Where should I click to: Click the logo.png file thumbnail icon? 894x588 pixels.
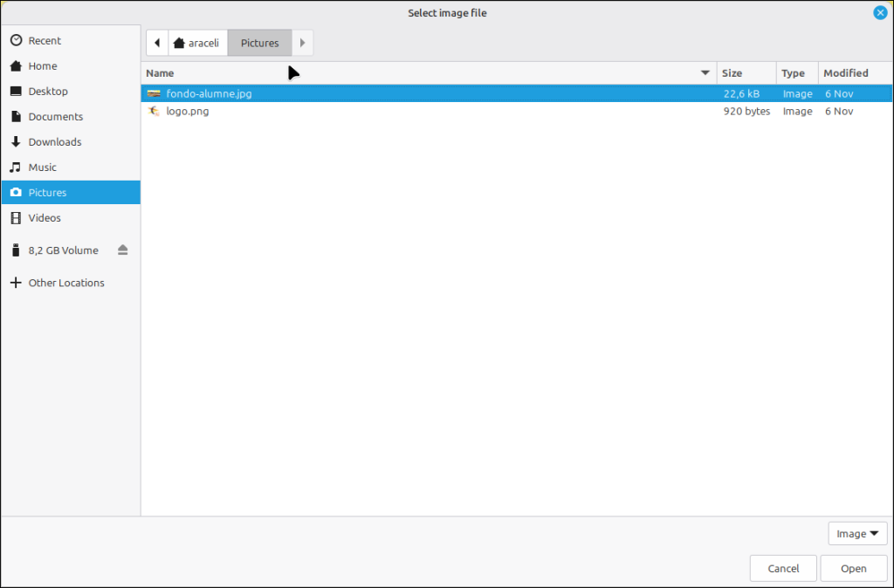tap(154, 112)
